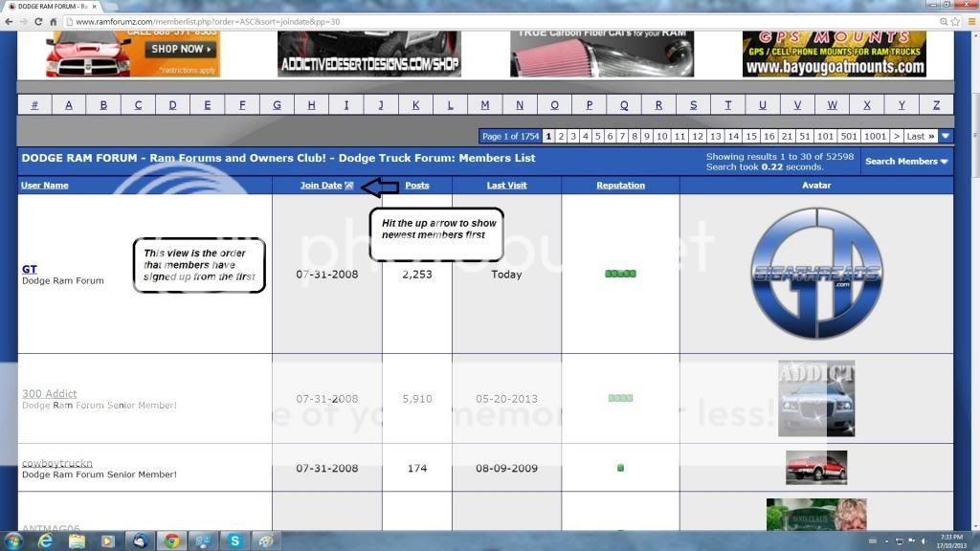
Task: Open the SHOP NOW red truck banner
Action: (133, 54)
